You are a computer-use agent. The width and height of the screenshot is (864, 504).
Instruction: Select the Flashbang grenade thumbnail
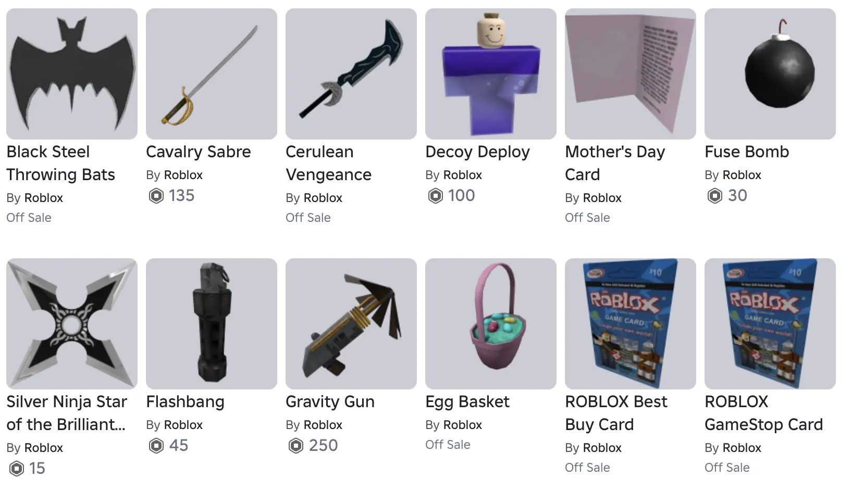212,324
